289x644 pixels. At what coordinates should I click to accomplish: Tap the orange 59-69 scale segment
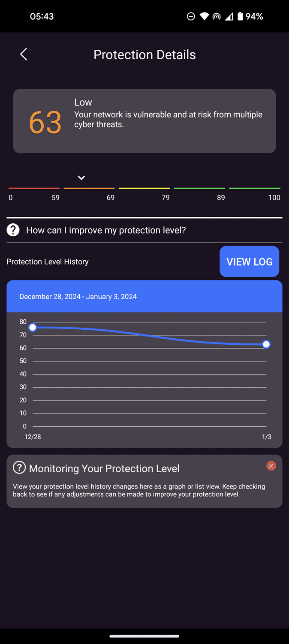[x=89, y=188]
